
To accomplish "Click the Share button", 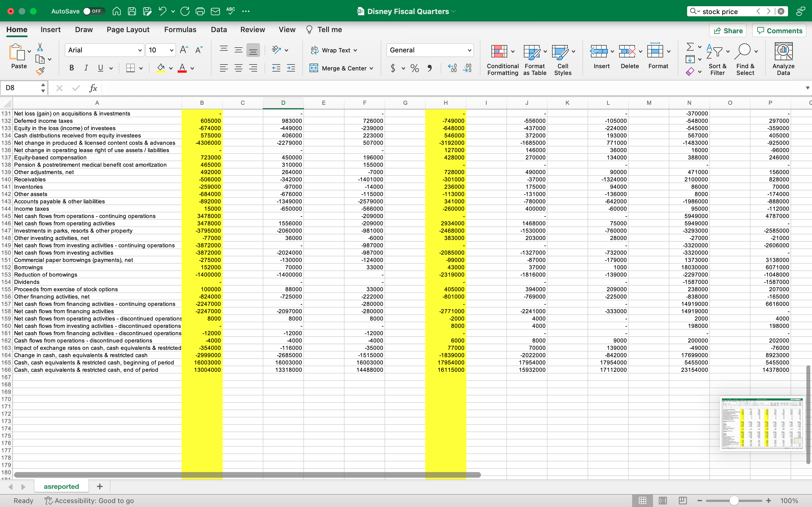I will click(728, 30).
